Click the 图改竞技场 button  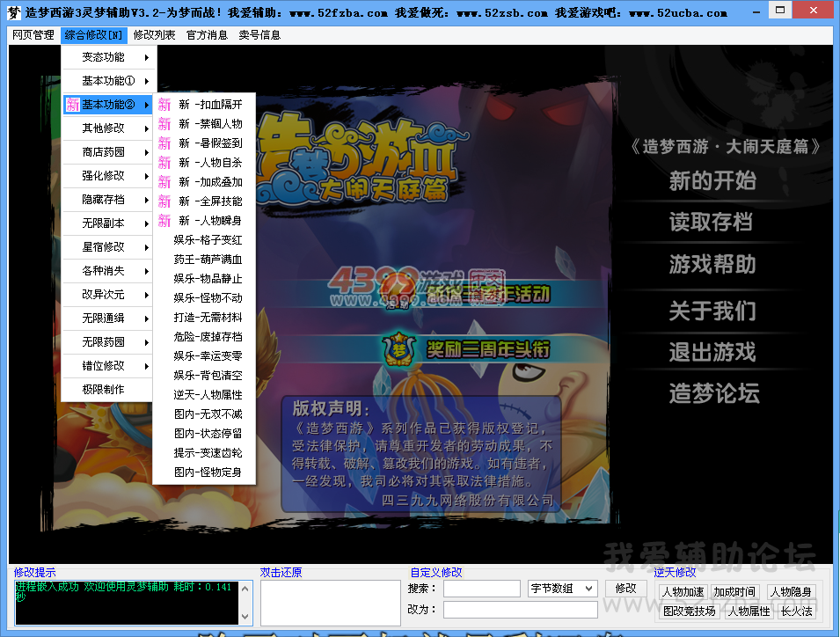coord(689,611)
